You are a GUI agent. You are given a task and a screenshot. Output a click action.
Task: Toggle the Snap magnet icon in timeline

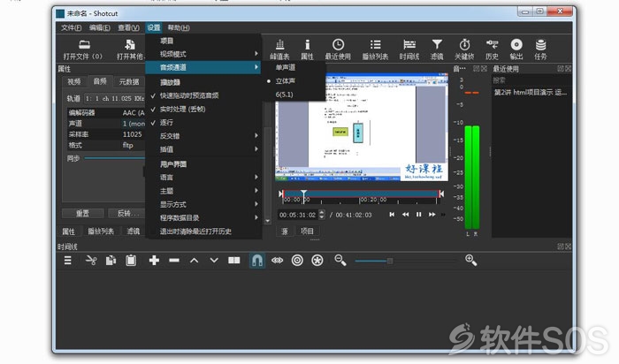pos(257,261)
